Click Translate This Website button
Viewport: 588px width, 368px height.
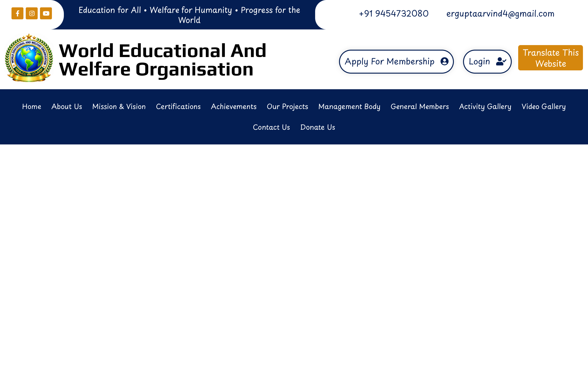550,58
